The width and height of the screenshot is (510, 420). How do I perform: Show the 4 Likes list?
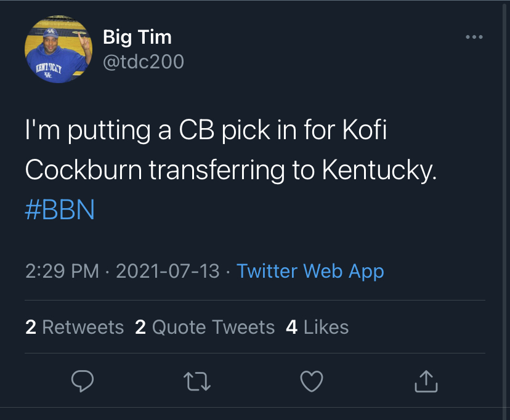317,327
